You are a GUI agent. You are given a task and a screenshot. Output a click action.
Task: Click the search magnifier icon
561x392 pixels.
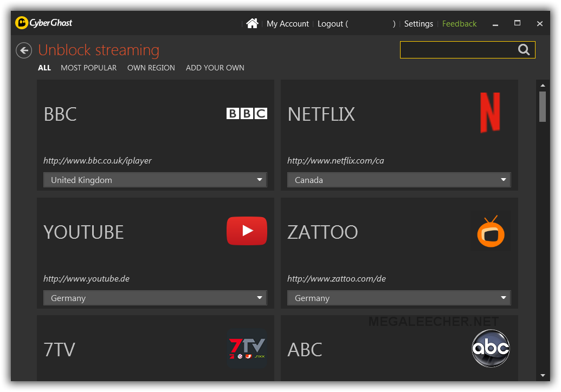(524, 50)
